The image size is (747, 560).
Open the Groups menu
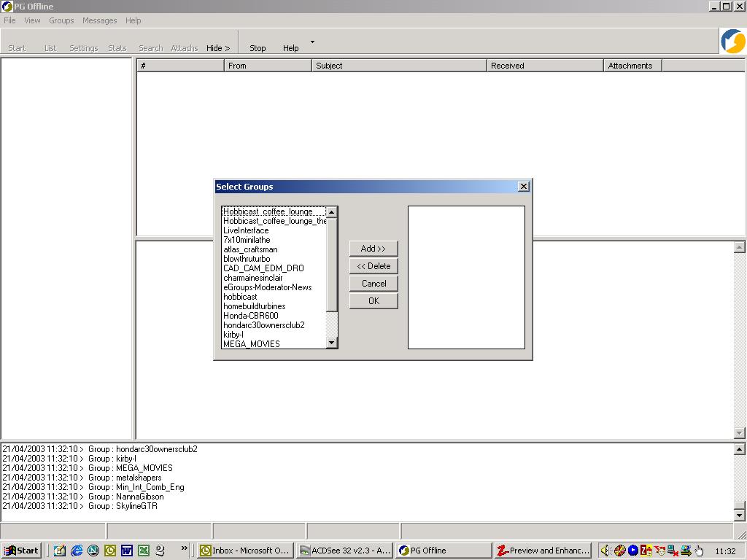click(x=61, y=20)
